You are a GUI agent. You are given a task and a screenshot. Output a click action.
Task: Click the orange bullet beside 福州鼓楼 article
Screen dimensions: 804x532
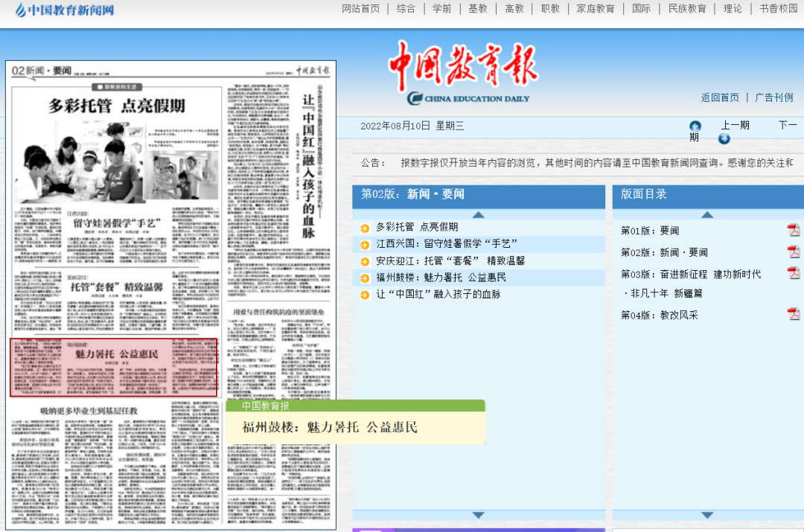click(x=365, y=278)
